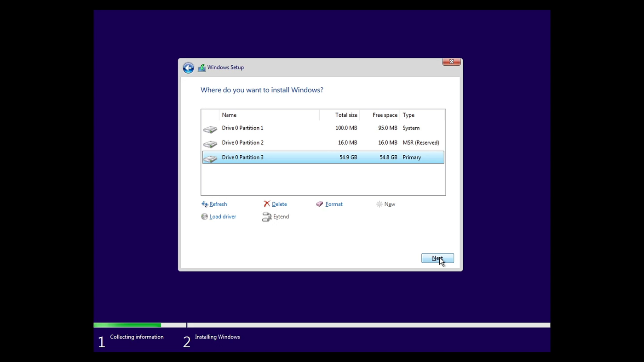Click the Installing Windows step label
The width and height of the screenshot is (644, 362).
coord(217,337)
